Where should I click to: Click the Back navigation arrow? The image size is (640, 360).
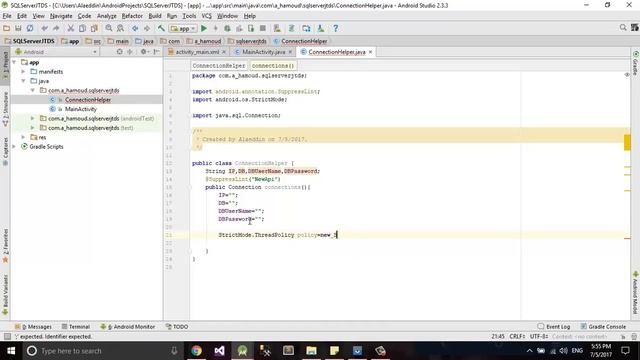click(135, 28)
